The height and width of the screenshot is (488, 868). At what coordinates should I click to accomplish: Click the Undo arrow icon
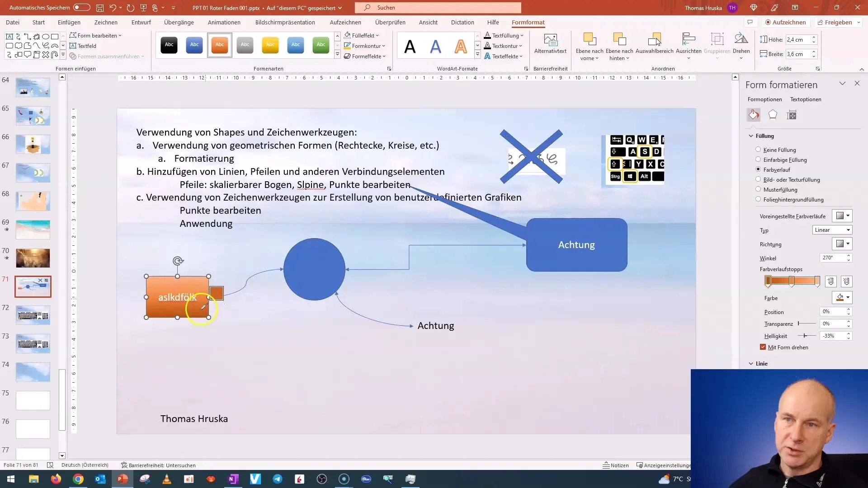pos(113,8)
